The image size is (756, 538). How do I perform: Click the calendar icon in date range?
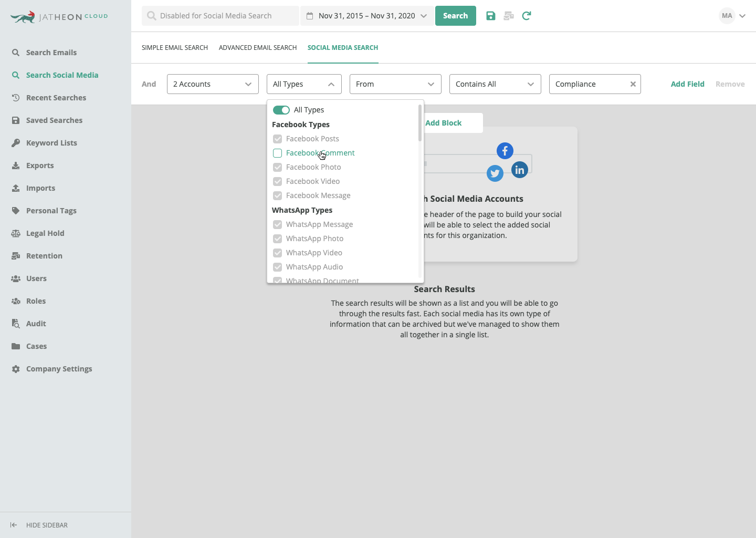tap(310, 16)
